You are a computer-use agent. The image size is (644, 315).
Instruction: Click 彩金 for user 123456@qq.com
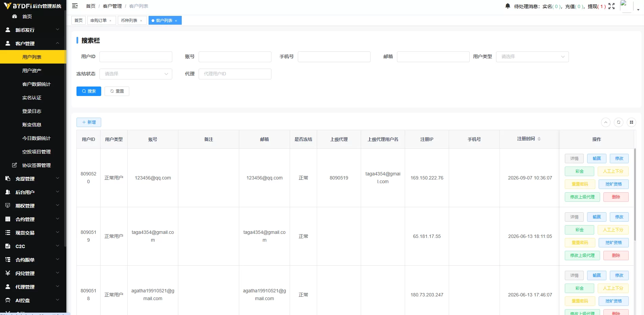[579, 171]
